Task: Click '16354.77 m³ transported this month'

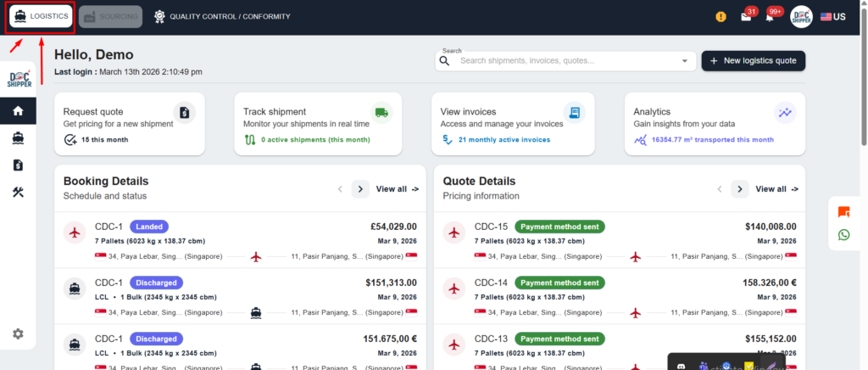Action: point(712,139)
